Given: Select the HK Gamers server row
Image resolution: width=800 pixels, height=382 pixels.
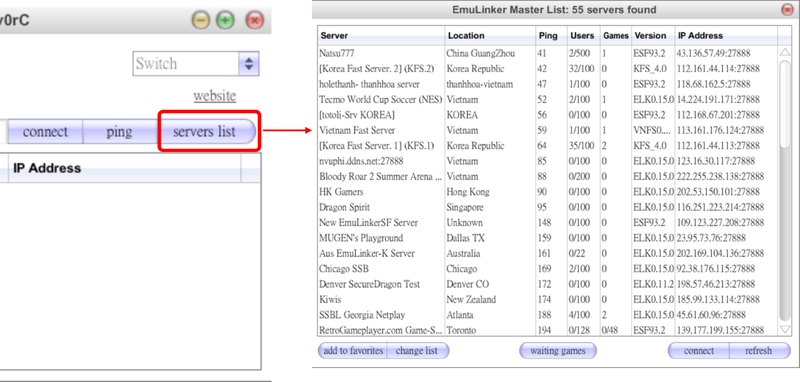Looking at the screenshot, I should point(547,192).
